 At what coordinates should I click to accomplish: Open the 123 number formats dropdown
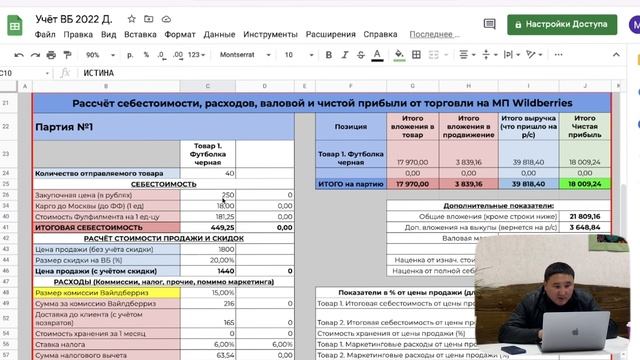coord(196,55)
